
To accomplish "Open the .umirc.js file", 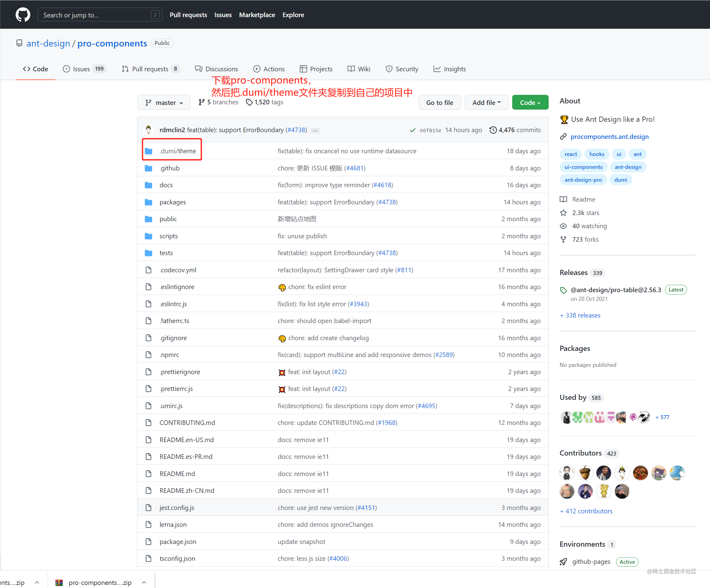I will click(171, 406).
